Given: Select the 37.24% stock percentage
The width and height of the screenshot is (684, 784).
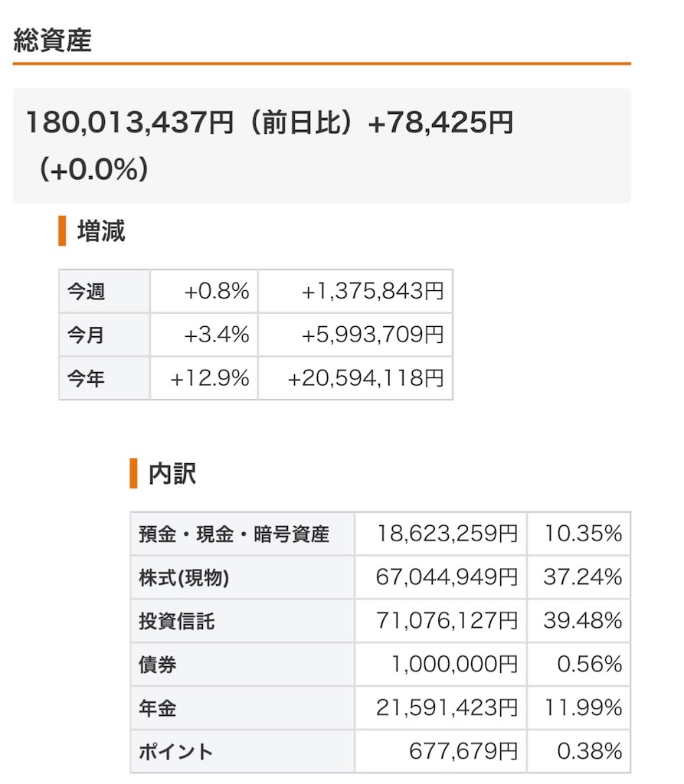Looking at the screenshot, I should click(x=583, y=577).
